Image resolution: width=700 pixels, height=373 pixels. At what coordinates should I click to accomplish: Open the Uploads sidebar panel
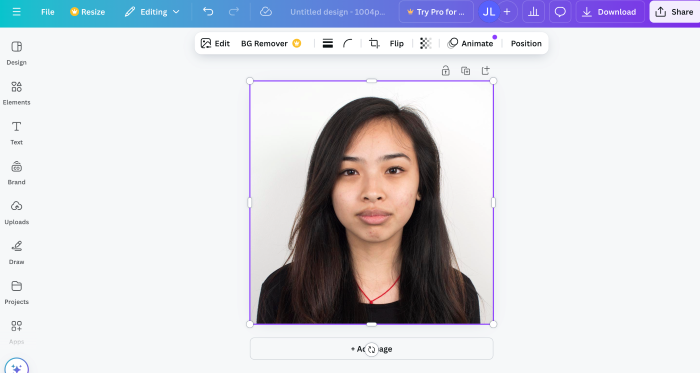tap(17, 212)
